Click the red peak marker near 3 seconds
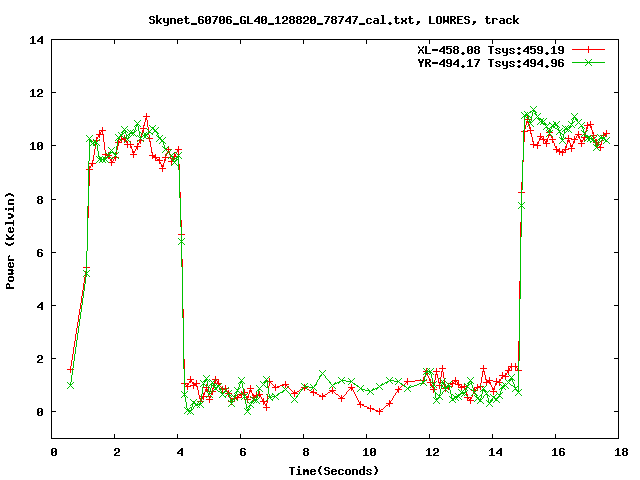This screenshot has height=480, width=640. (146, 117)
